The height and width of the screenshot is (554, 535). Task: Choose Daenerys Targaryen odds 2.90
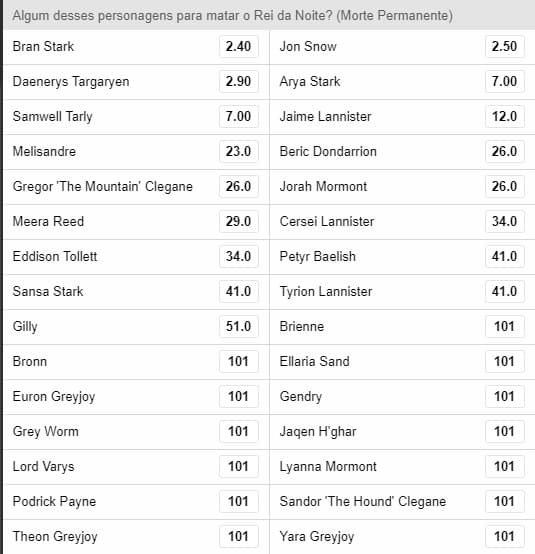pos(239,81)
